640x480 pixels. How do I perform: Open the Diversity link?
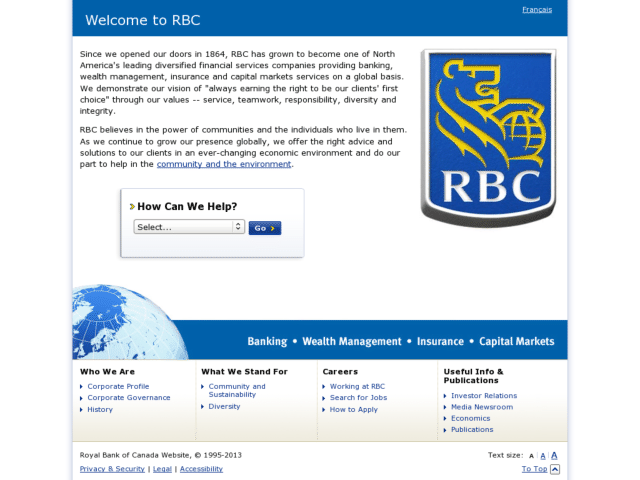click(x=224, y=407)
